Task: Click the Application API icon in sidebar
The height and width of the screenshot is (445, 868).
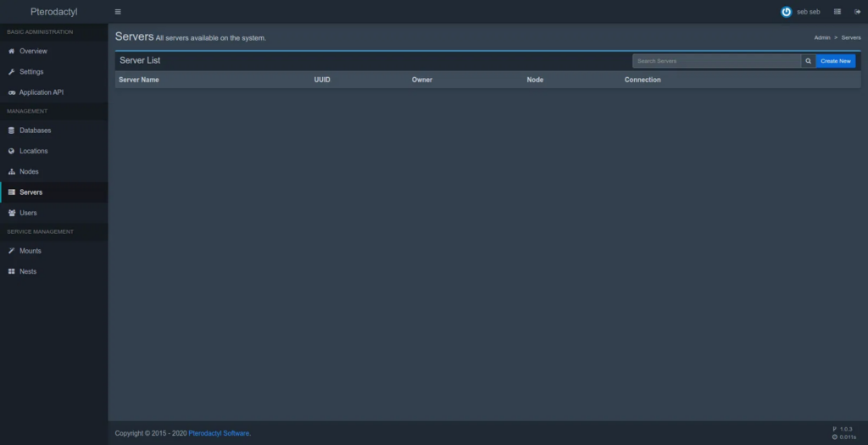Action: tap(11, 92)
